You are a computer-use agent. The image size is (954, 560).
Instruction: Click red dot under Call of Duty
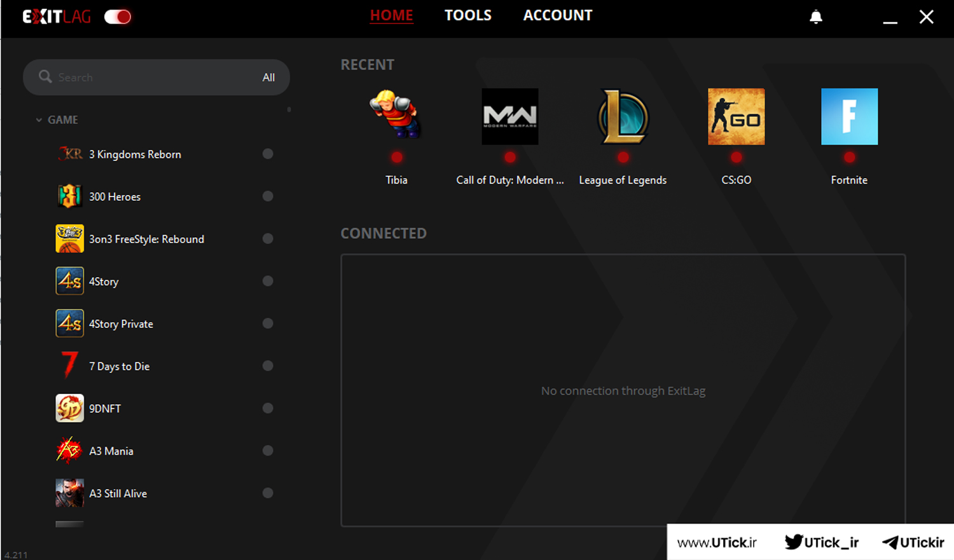coord(510,157)
